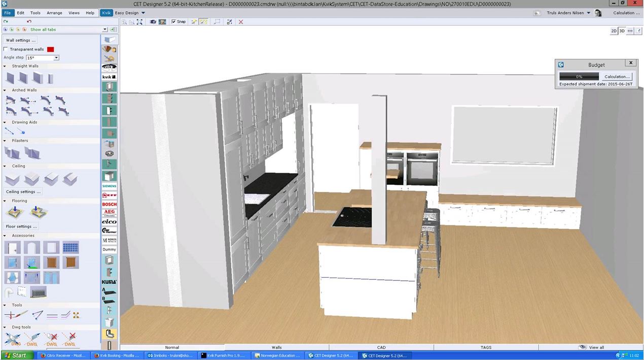Switch to the CAD tab

pos(381,347)
